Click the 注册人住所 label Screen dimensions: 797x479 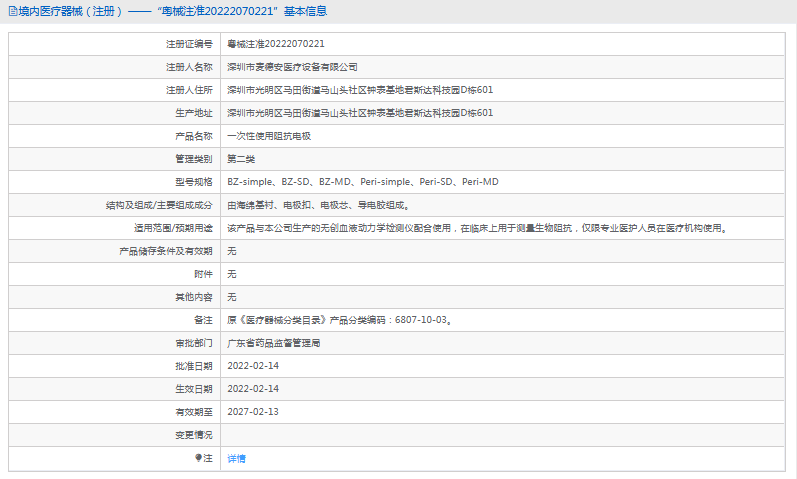(x=189, y=90)
